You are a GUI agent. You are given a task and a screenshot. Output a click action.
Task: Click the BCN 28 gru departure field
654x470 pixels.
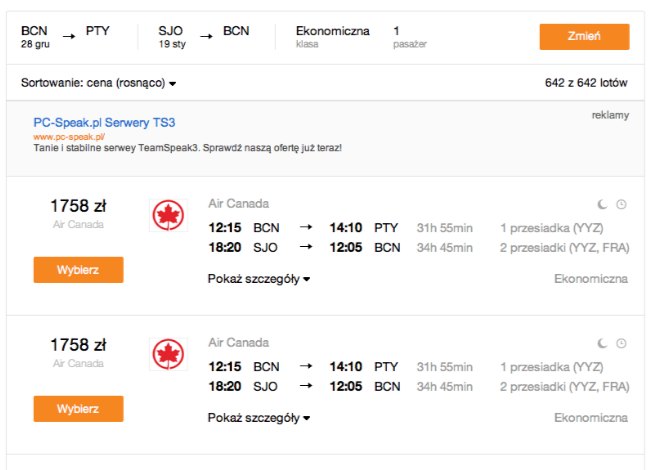35,37
